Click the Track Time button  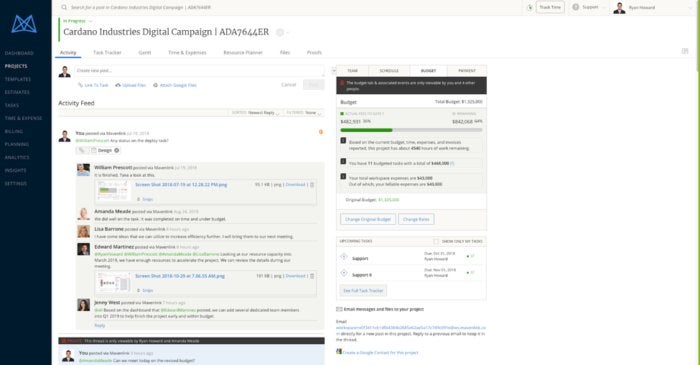(x=550, y=7)
